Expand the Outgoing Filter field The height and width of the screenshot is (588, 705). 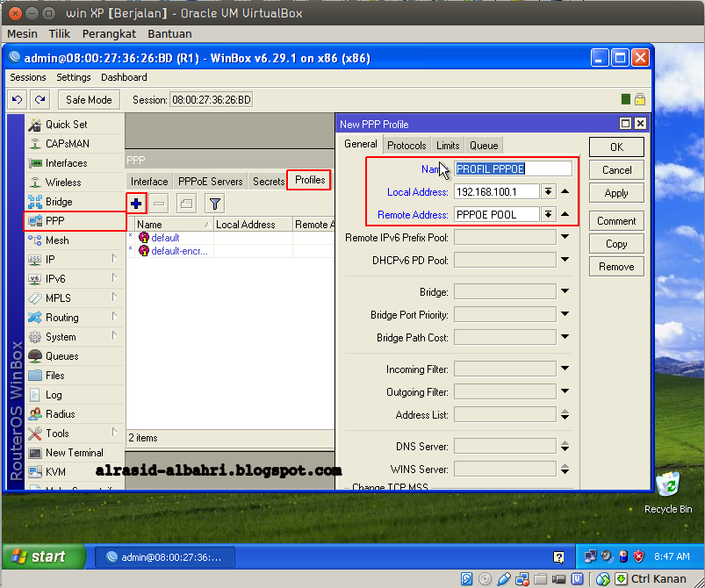tap(565, 391)
